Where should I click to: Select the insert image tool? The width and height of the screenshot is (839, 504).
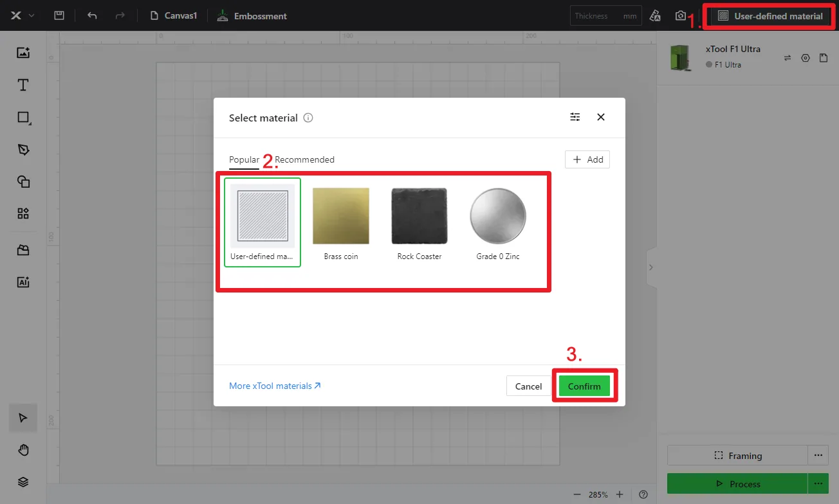23,53
